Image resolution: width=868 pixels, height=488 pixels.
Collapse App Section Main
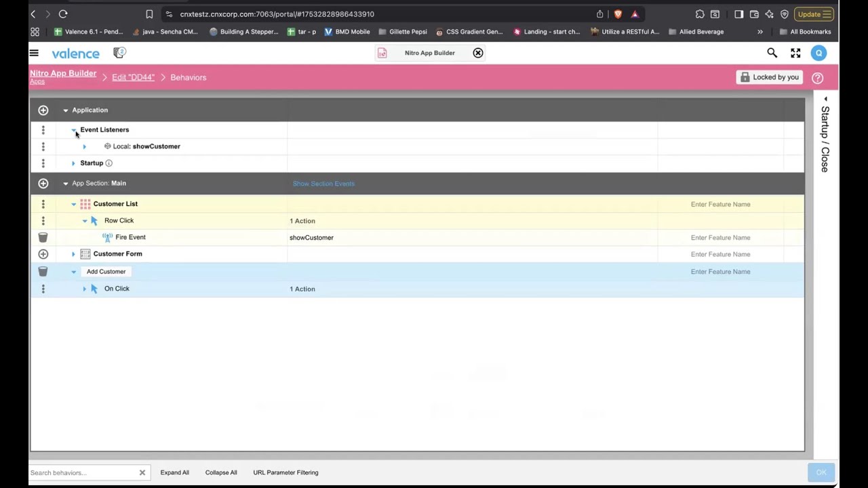pyautogui.click(x=66, y=184)
